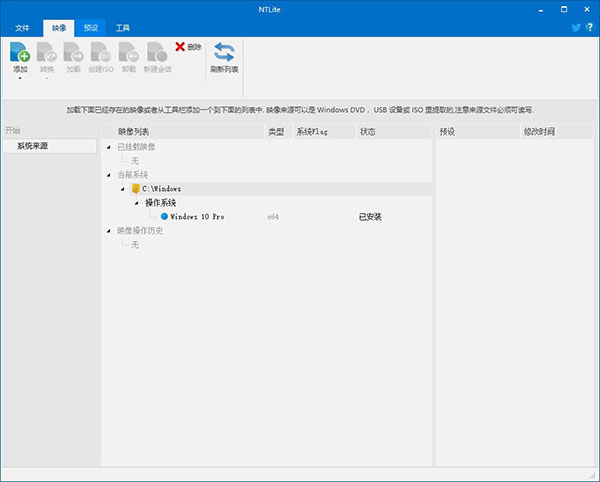Click the 类型 column header
This screenshot has height=482, width=600.
[x=278, y=132]
